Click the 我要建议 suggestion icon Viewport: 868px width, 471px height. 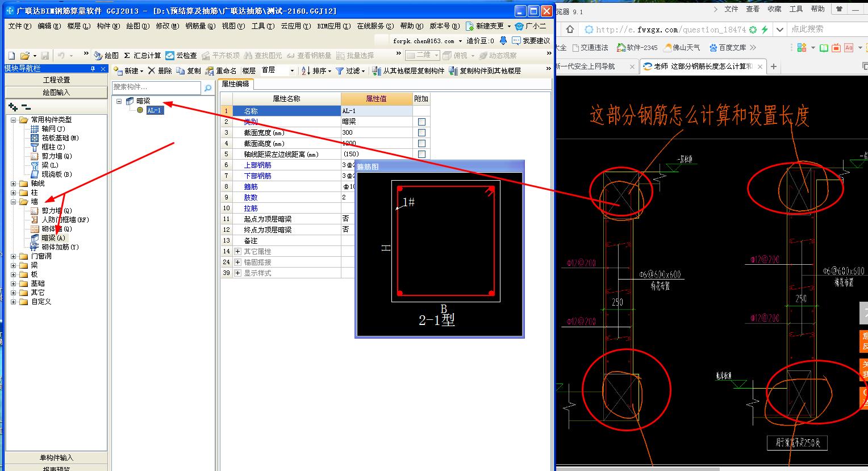point(516,40)
